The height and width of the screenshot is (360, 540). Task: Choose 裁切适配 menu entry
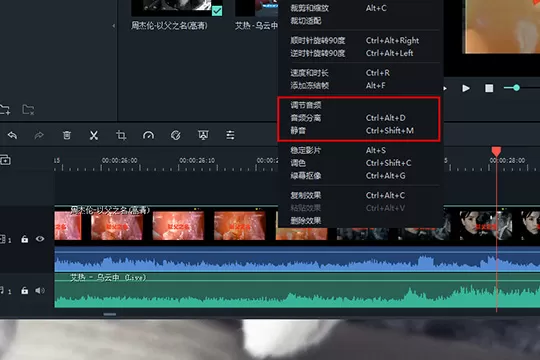306,21
